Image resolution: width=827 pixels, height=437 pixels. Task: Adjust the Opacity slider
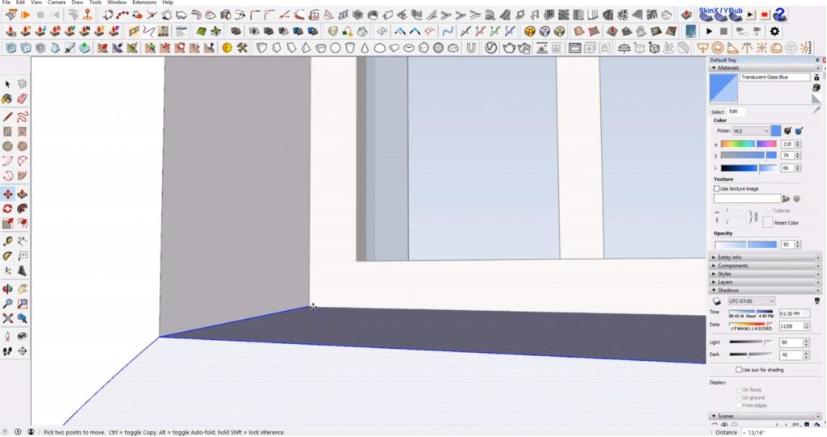click(x=746, y=245)
